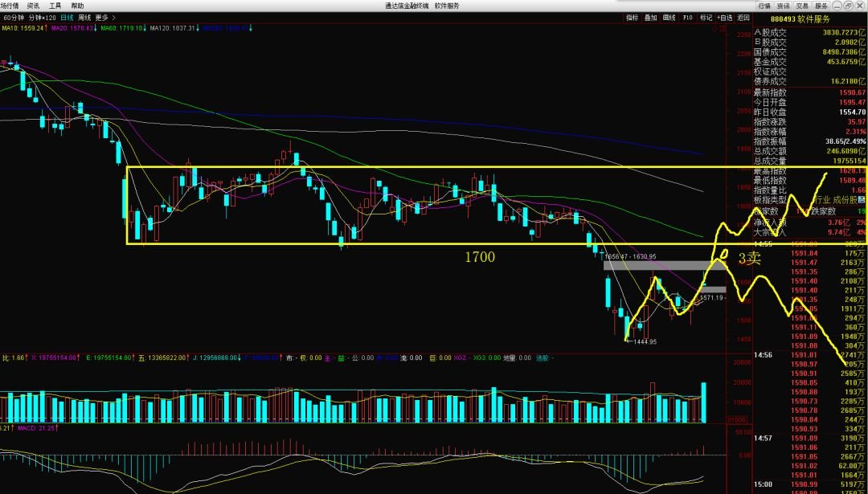The image size is (868, 494).
Task: Click the 指数振幅 row
Action: (x=810, y=141)
